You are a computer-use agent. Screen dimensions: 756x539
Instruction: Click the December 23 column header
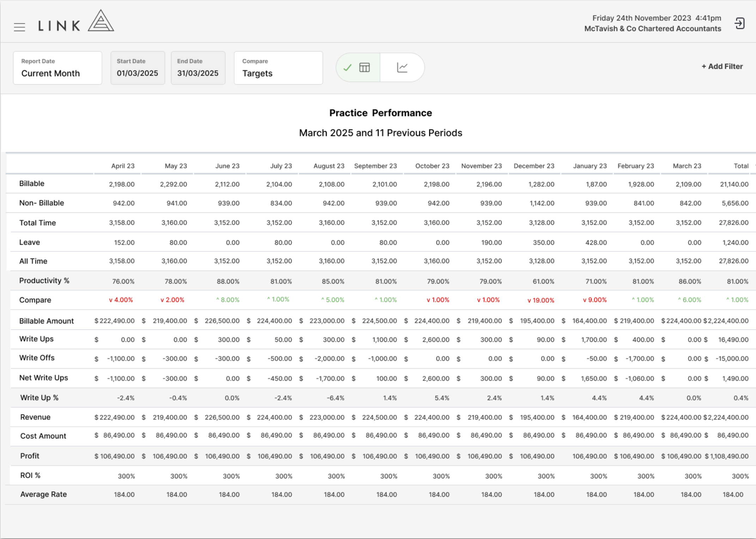[x=534, y=166]
